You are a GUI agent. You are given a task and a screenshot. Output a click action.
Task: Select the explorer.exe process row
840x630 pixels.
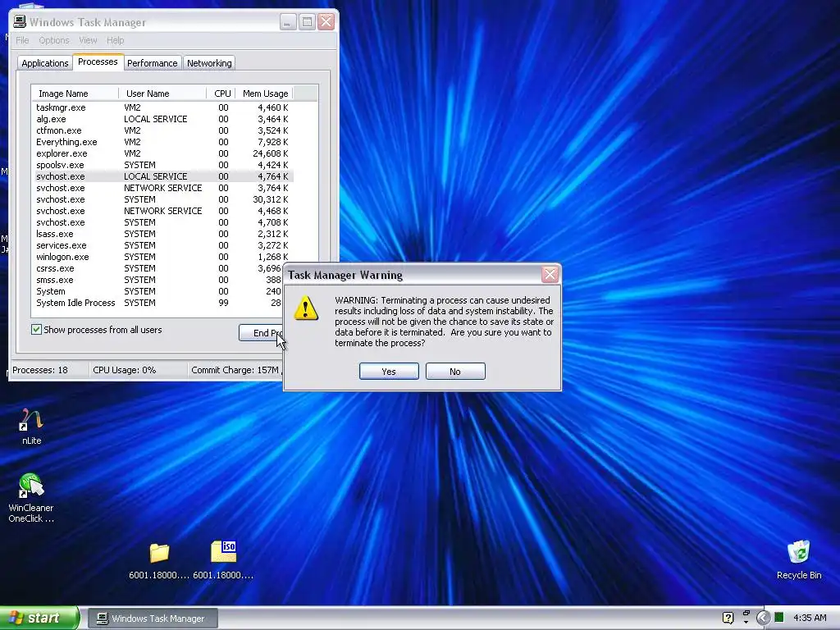click(x=163, y=153)
